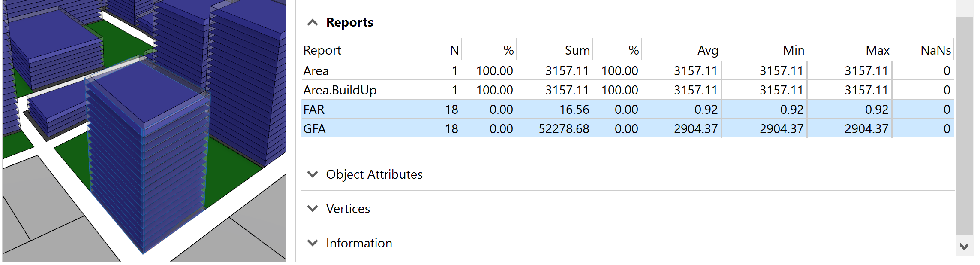Screen dimensions: 980x265
Task: Click the Avg column header
Action: click(x=707, y=50)
